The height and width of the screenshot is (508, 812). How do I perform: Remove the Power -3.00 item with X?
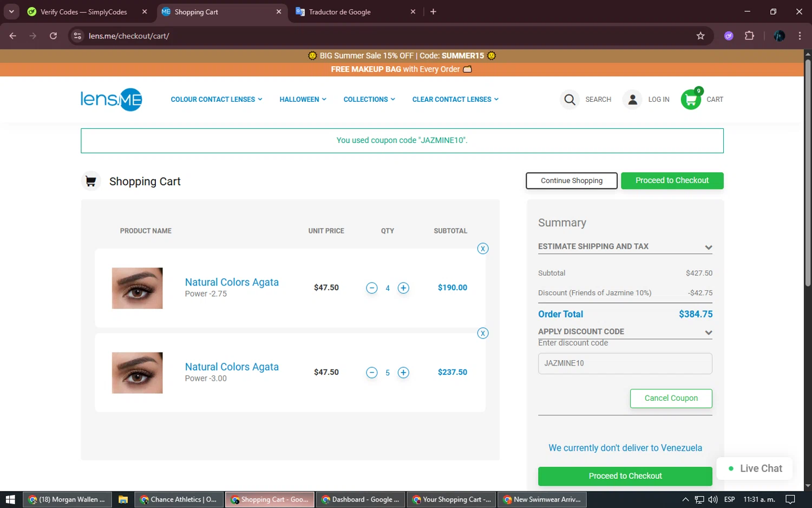[483, 333]
